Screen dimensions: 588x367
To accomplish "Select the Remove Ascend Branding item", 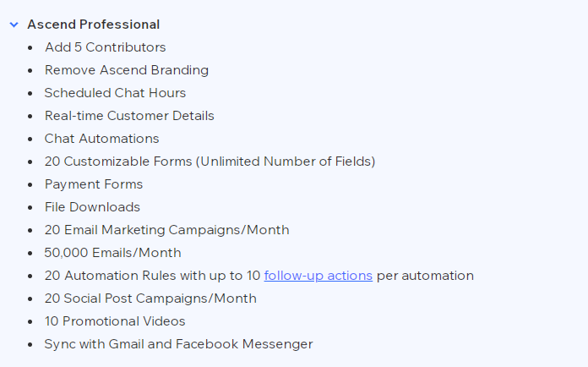I will click(127, 70).
